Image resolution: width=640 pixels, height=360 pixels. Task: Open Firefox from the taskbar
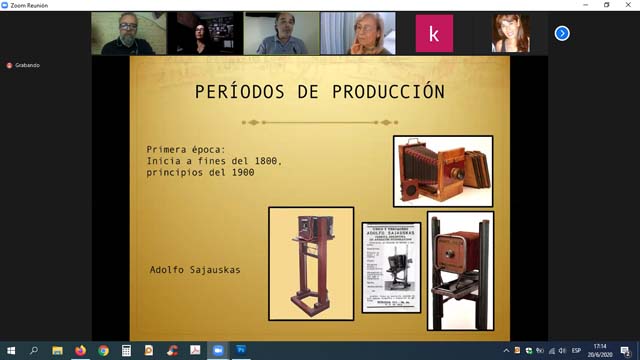click(80, 350)
